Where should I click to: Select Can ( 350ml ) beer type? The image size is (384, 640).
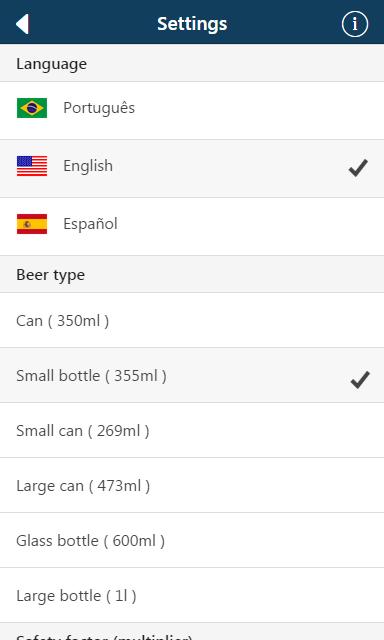tap(192, 320)
